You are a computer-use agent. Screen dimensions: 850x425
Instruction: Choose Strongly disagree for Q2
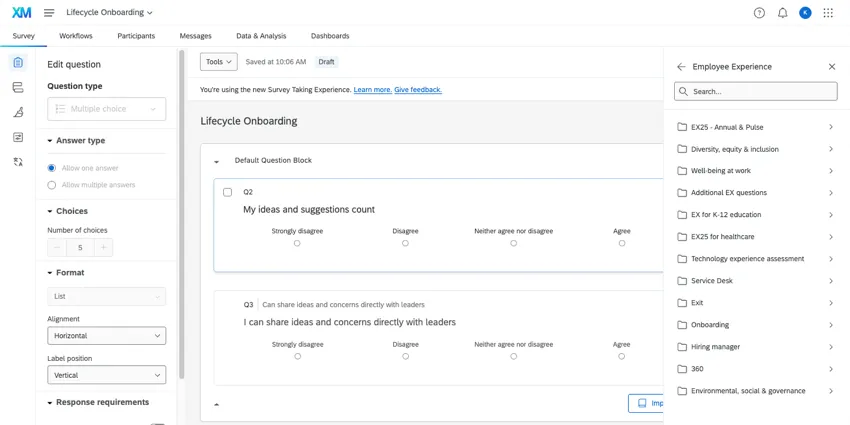point(297,243)
